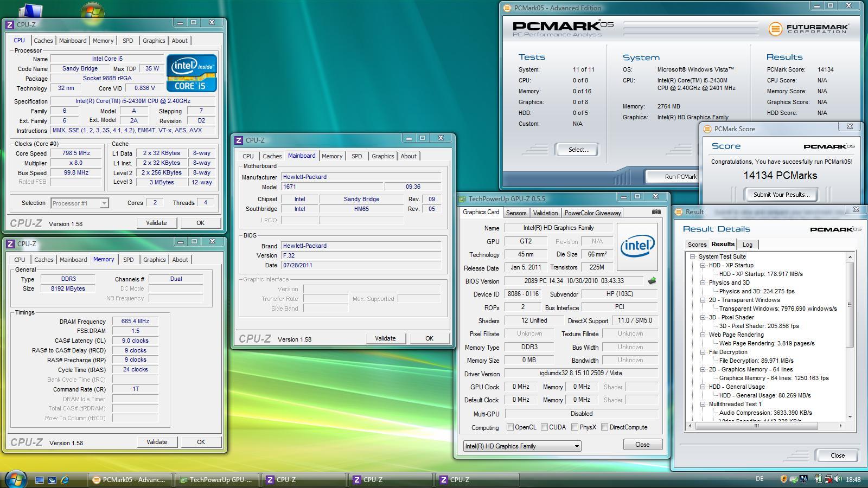Open Validation tab in GPU-Z
The image size is (868, 488).
[545, 213]
